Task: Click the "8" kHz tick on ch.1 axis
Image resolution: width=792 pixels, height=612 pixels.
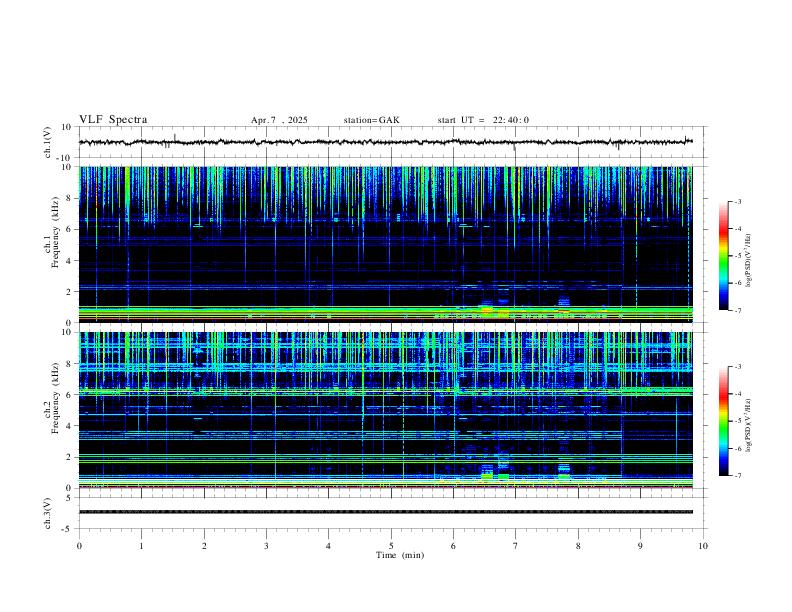Action: [x=70, y=198]
